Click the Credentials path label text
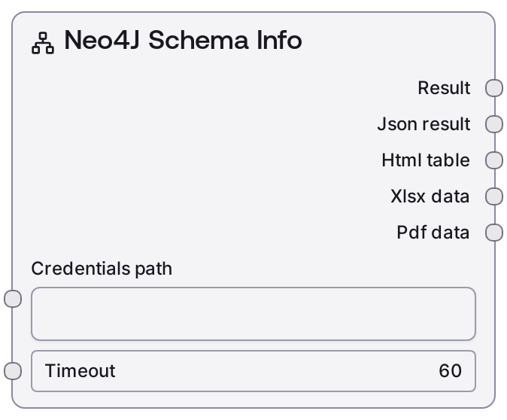 point(102,269)
